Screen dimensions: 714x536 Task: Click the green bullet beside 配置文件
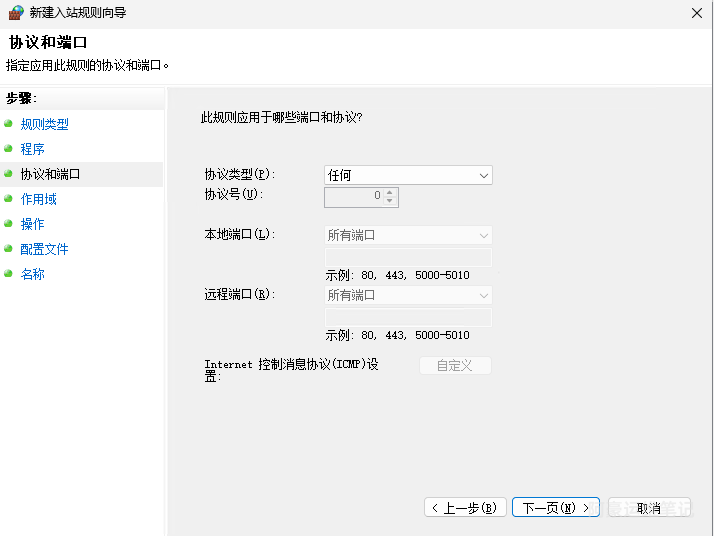(9, 249)
